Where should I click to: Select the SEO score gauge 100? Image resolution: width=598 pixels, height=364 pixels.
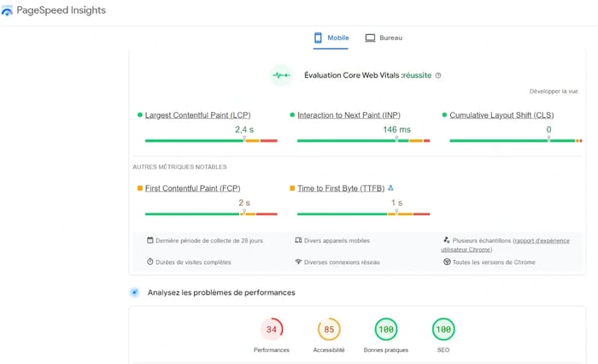[x=443, y=329]
